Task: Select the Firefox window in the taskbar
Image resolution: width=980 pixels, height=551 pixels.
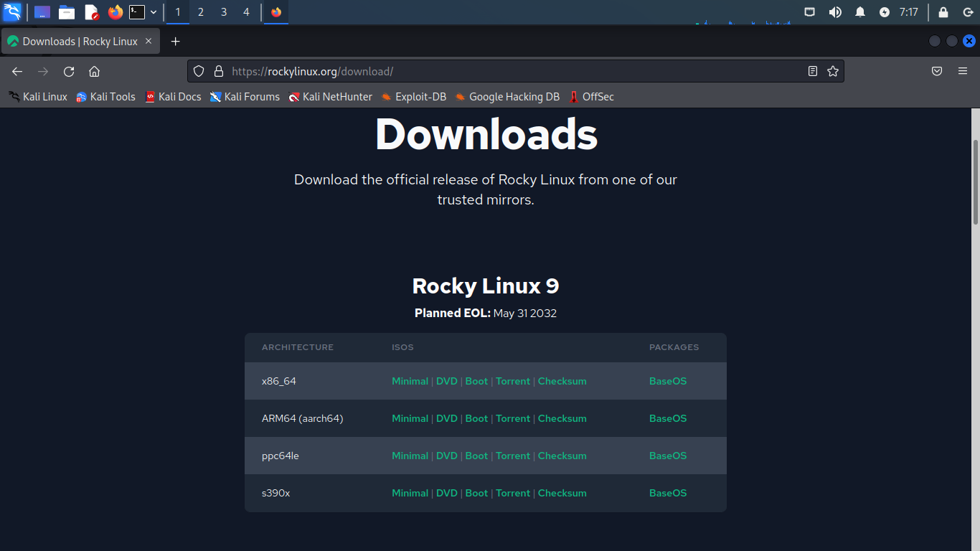Action: (276, 12)
